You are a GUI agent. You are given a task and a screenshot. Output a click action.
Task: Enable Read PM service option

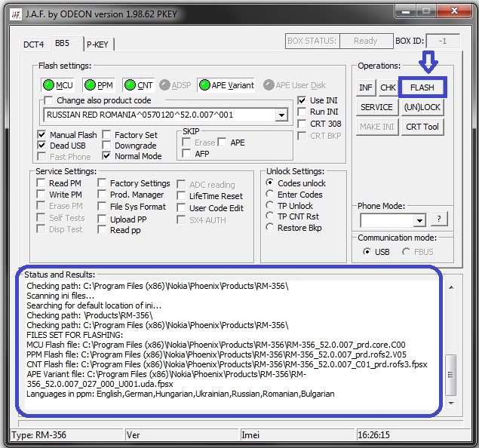[x=41, y=183]
